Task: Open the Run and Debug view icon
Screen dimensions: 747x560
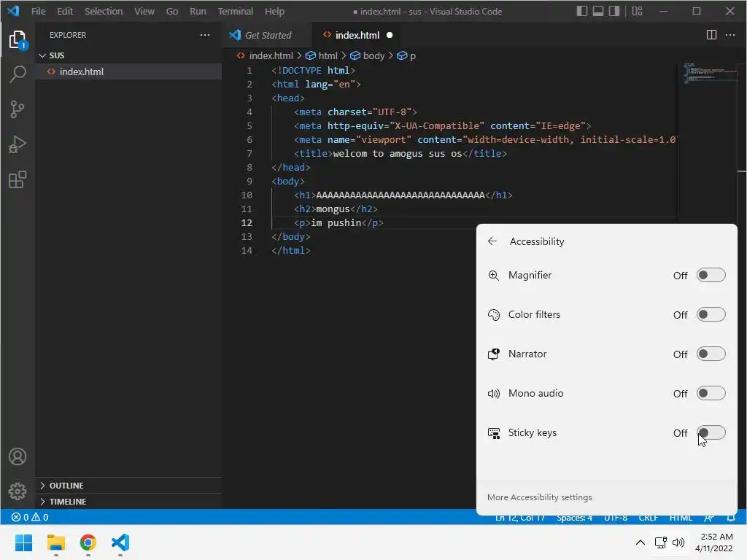Action: point(18,144)
